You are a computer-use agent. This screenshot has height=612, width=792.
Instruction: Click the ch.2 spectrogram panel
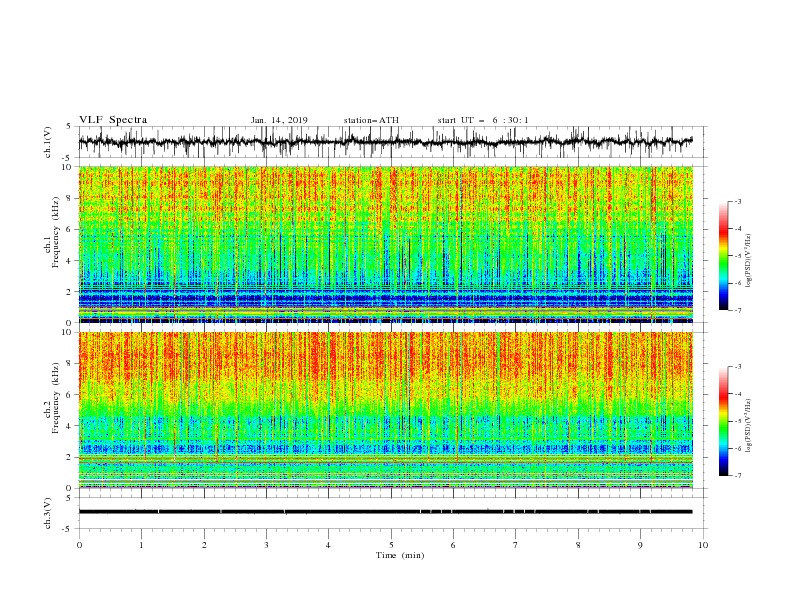pos(385,410)
